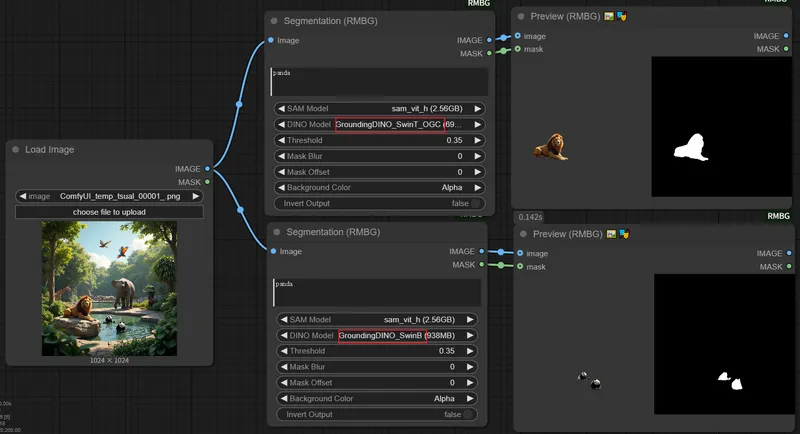Click the prompt text box in the upper Segmentation node

(x=378, y=82)
